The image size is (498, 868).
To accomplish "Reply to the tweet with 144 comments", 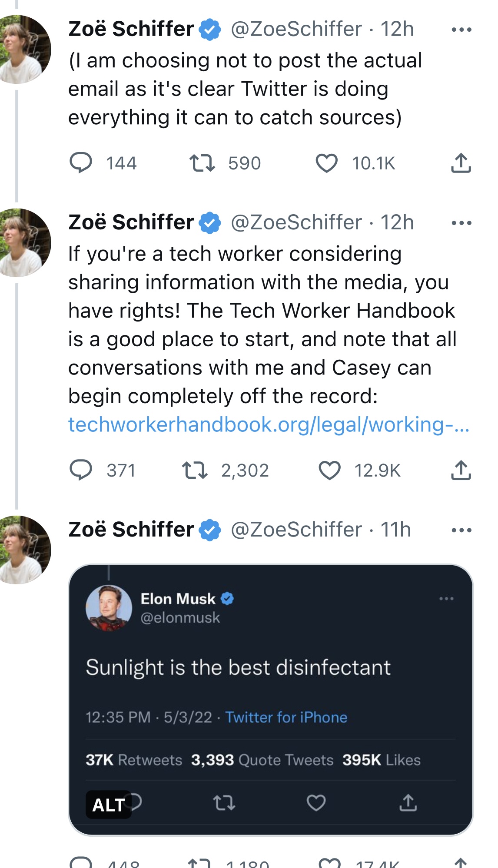I will [81, 163].
